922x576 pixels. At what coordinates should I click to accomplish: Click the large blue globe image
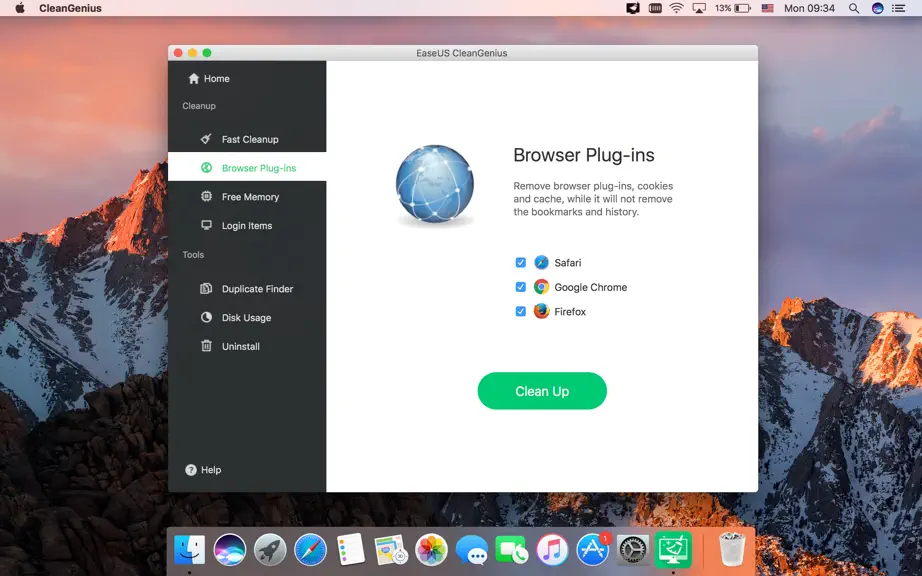[x=435, y=184]
